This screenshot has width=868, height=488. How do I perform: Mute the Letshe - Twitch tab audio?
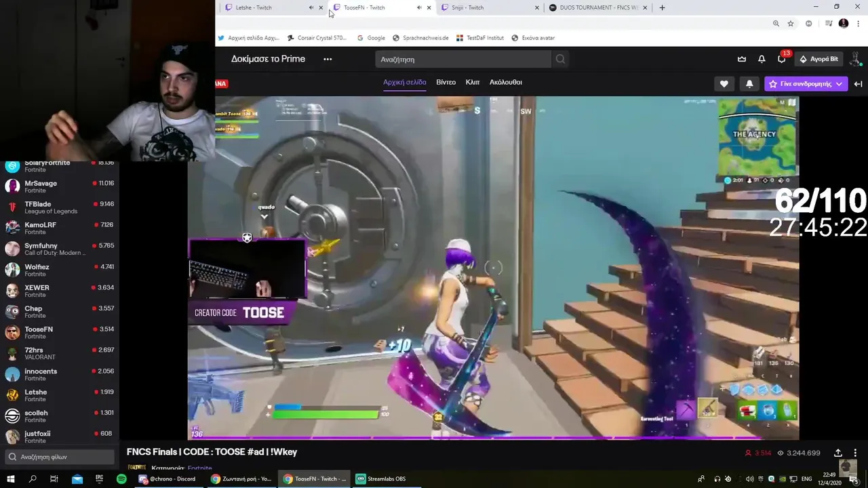(311, 7)
